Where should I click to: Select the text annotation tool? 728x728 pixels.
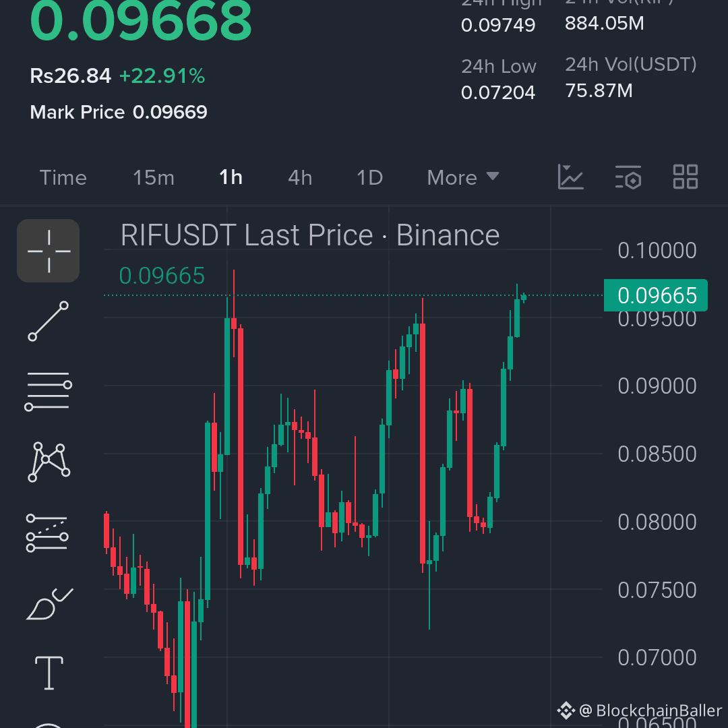(x=49, y=673)
